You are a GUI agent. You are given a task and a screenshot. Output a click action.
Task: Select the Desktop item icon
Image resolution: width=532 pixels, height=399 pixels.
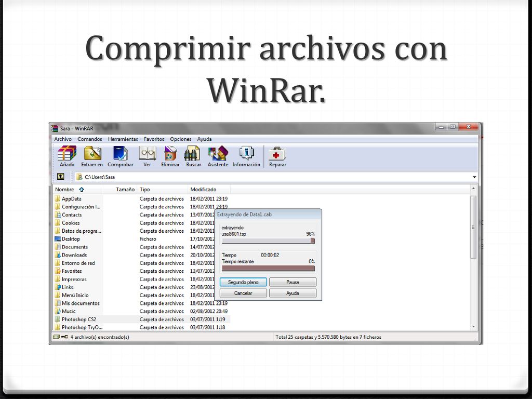point(57,239)
